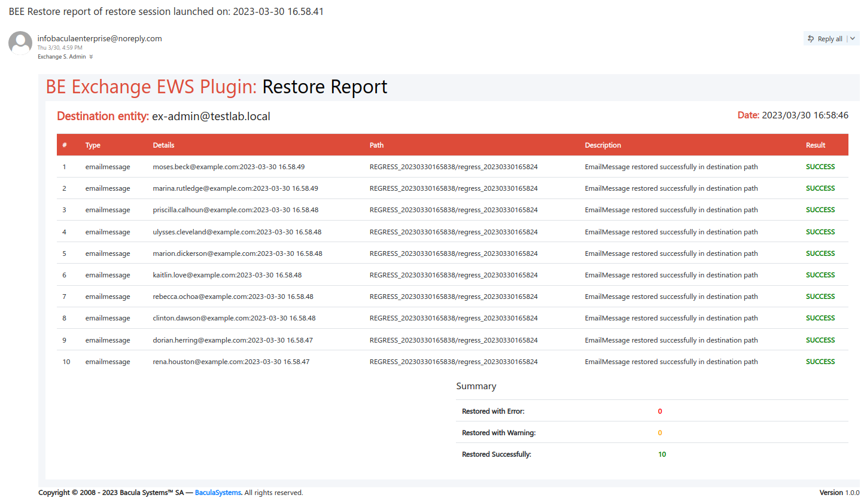The height and width of the screenshot is (504, 864).
Task: Click emailmessage type in priscilla.calhoun row
Action: 108,210
